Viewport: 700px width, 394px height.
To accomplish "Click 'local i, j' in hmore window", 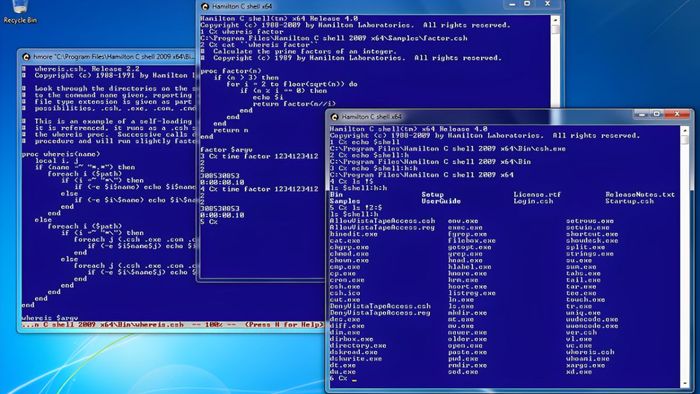I will click(x=57, y=161).
